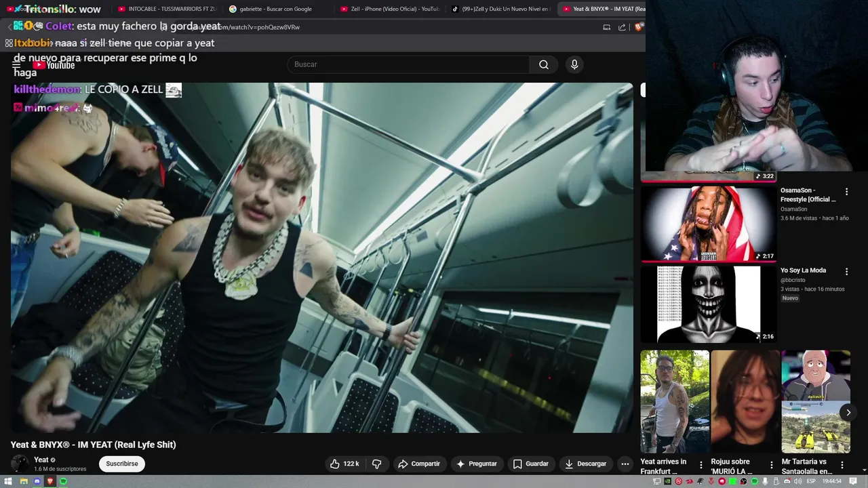
Task: Open the Rojuu sobre 'MURIÓ LA' short
Action: click(745, 401)
